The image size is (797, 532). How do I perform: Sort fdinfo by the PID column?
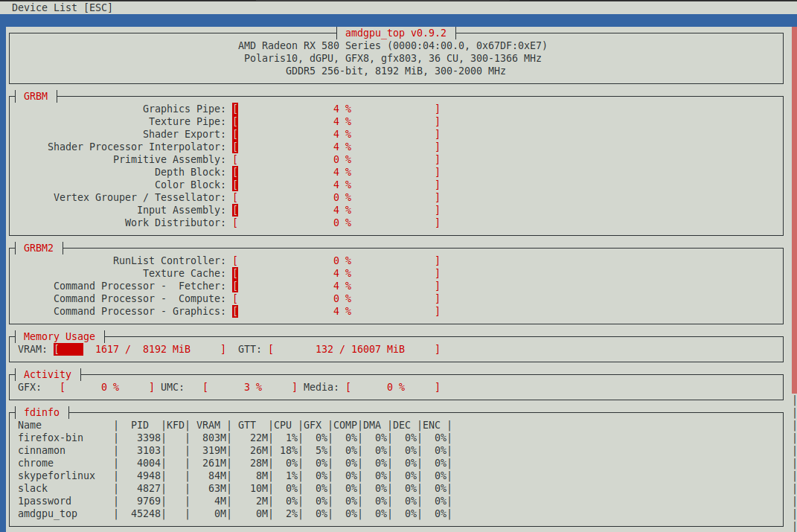[140, 425]
